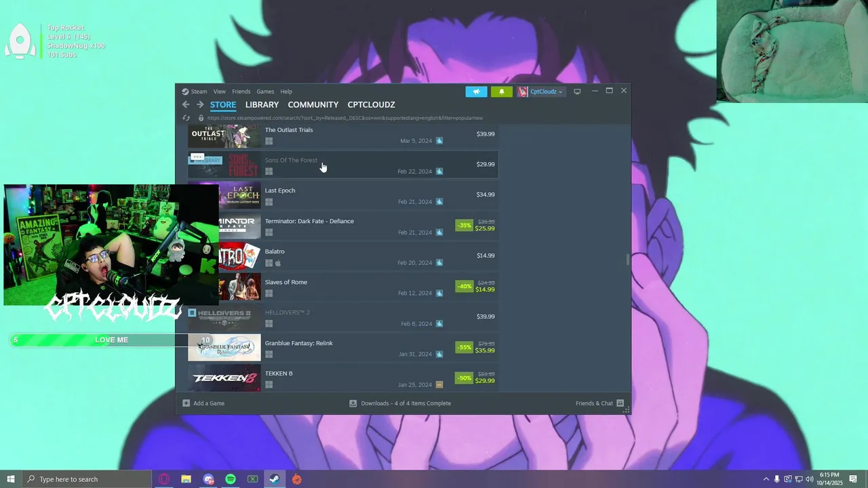Open the Friends menu
The width and height of the screenshot is (868, 488).
click(241, 91)
